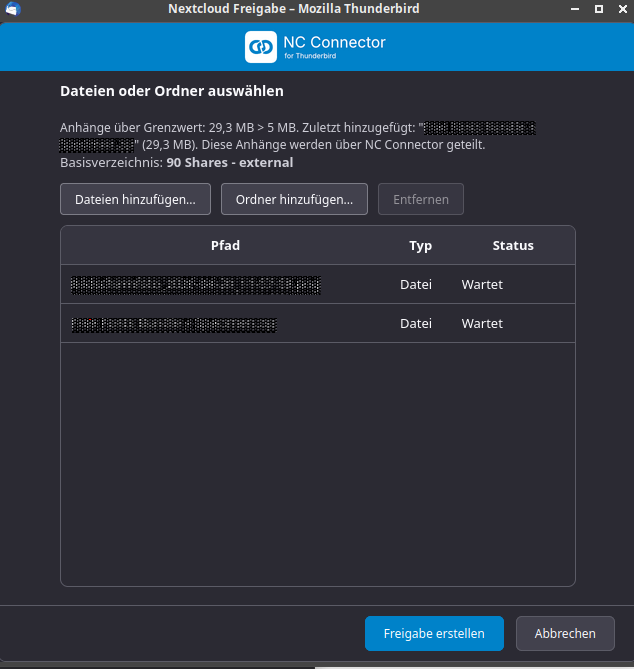Image resolution: width=634 pixels, height=669 pixels.
Task: Minimize the Nextcloud Freigabe window
Action: point(575,9)
